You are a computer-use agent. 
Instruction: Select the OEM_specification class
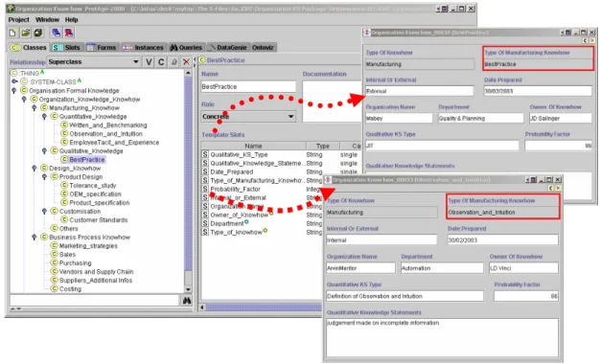[x=96, y=194]
